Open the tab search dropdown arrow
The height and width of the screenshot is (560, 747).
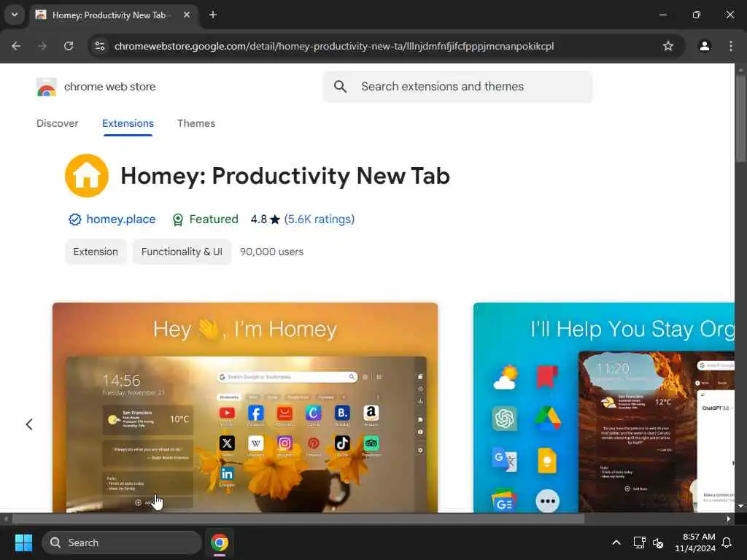tap(15, 15)
